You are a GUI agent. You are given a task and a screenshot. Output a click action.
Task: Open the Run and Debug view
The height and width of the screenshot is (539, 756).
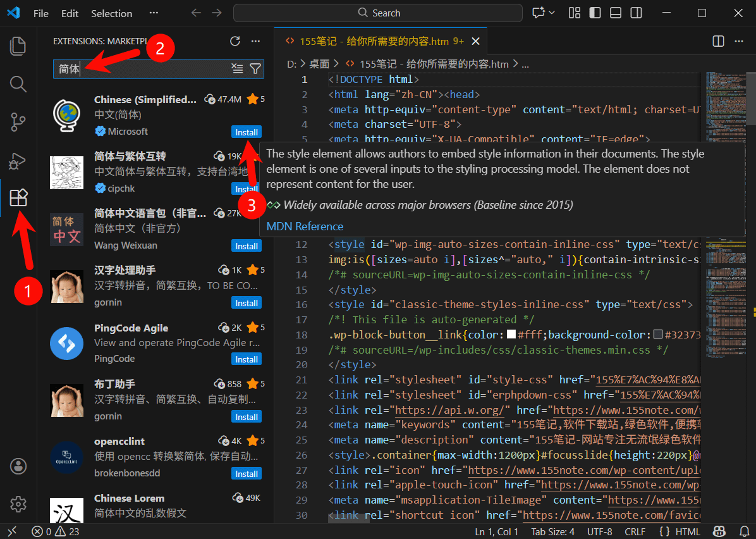tap(18, 161)
